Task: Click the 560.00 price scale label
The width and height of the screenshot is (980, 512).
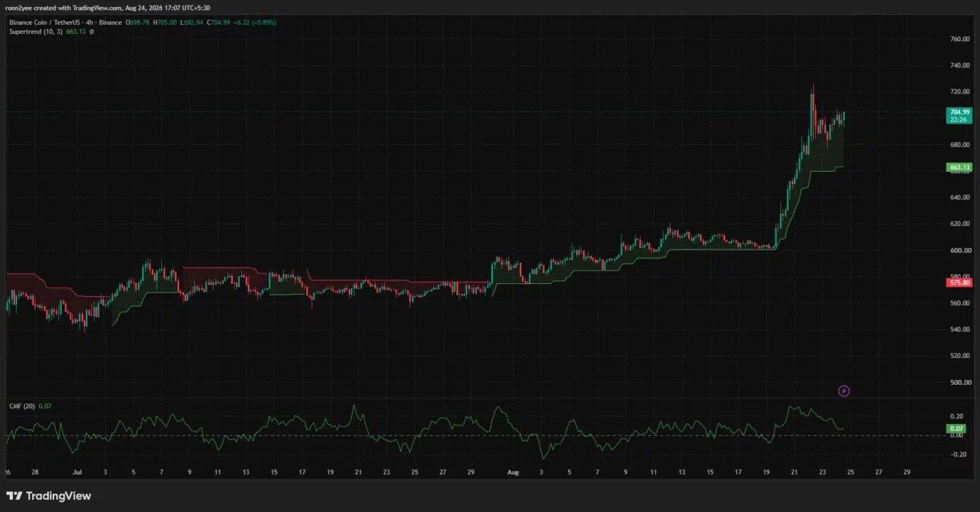Action: pos(959,303)
